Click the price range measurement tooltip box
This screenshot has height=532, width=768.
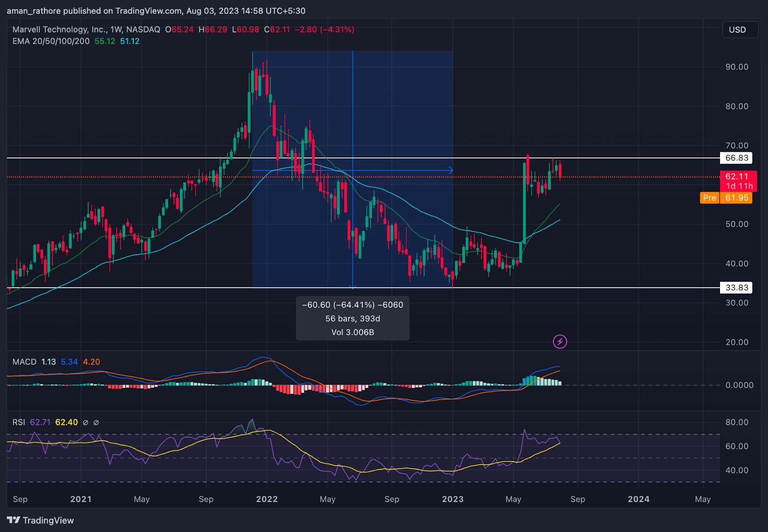pos(353,318)
